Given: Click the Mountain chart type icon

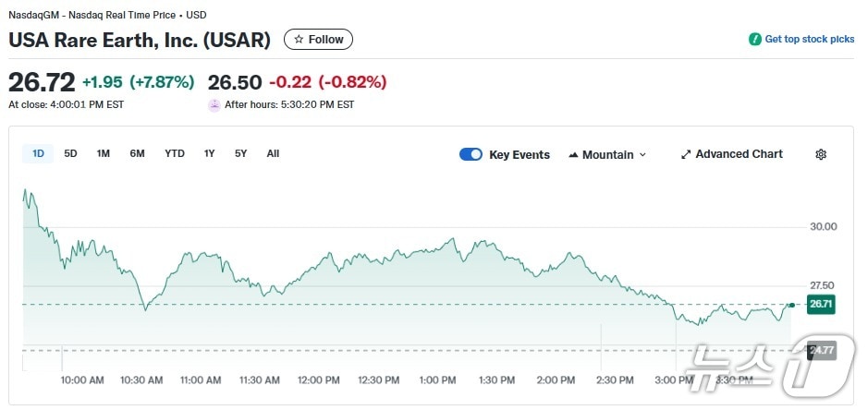Looking at the screenshot, I should tap(573, 154).
